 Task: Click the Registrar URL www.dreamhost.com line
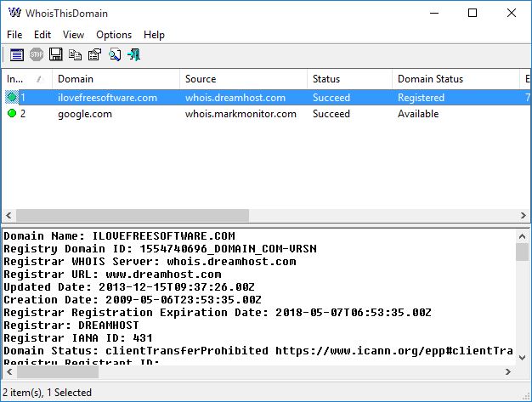112,275
